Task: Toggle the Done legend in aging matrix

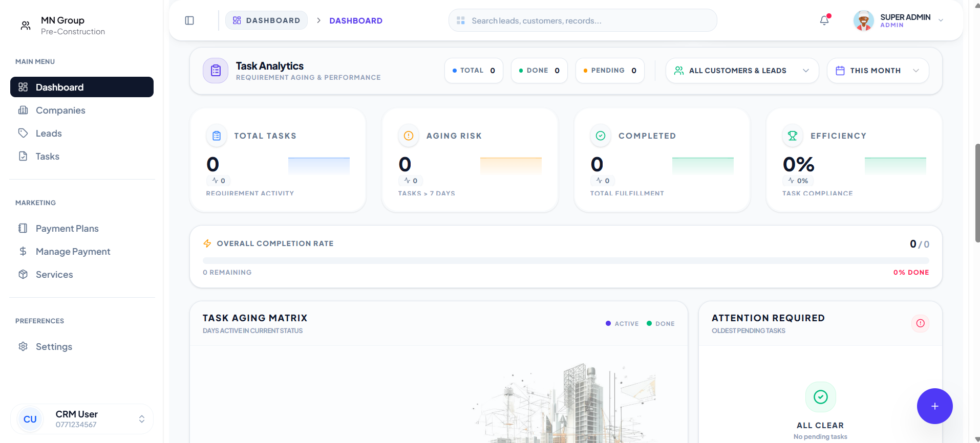Action: 661,323
